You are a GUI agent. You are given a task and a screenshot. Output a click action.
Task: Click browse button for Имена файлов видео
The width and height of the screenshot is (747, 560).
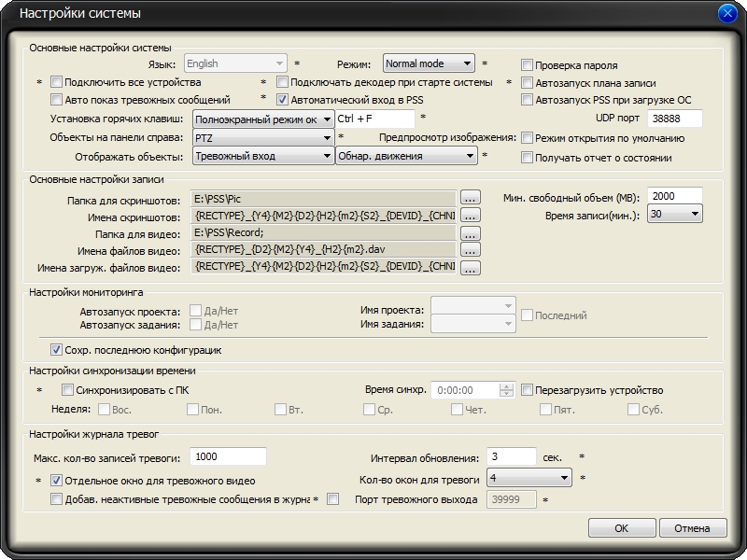[x=470, y=250]
